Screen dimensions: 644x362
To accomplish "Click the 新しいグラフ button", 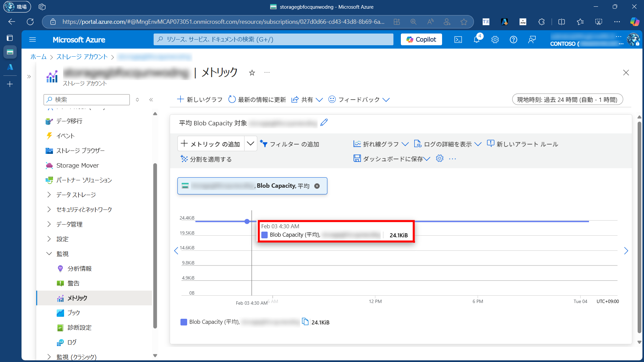I will [200, 100].
